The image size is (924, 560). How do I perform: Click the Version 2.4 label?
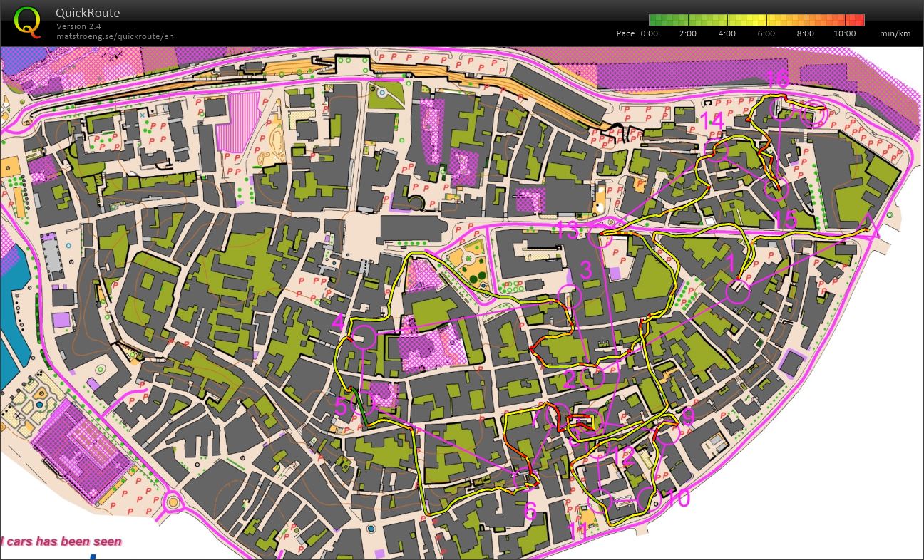coord(79,26)
